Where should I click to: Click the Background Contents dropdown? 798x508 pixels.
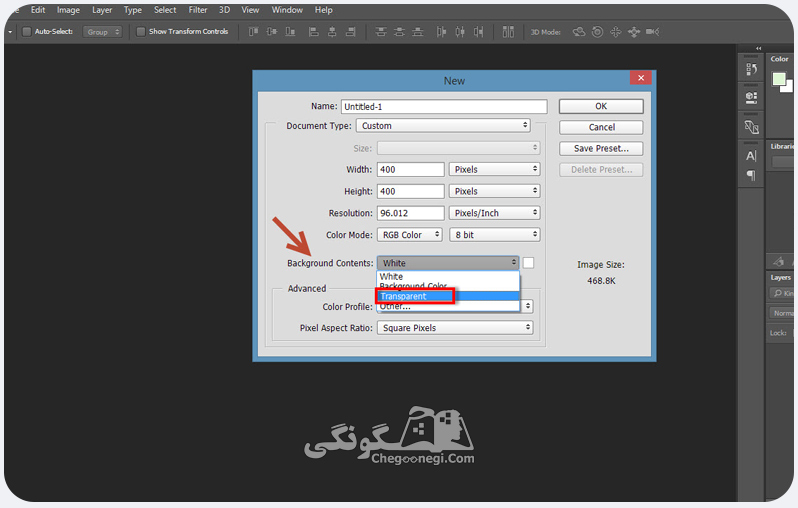pos(448,263)
